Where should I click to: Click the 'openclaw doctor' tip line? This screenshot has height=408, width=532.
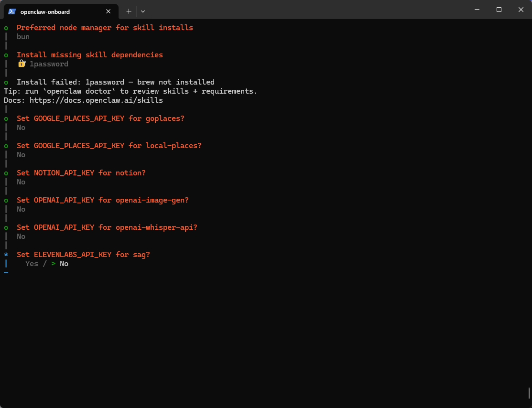coord(130,91)
